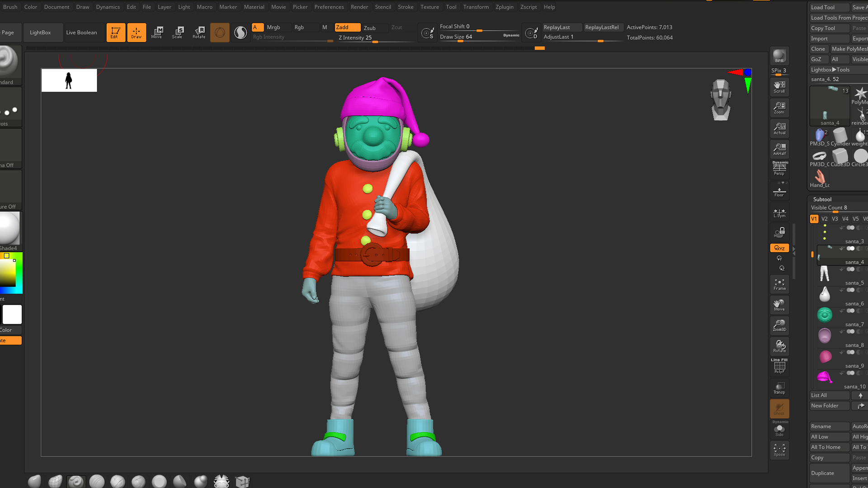
Task: Click the AAHalf zoom icon
Action: 779,149
